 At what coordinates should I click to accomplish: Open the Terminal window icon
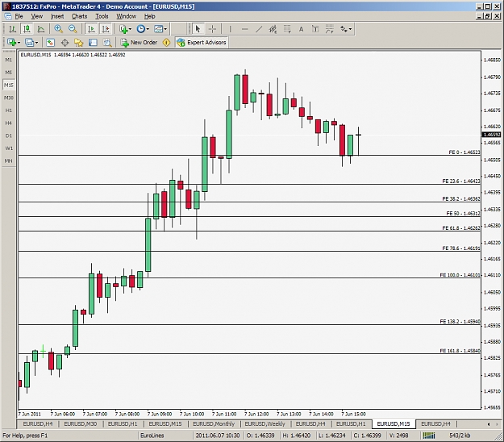pos(93,43)
